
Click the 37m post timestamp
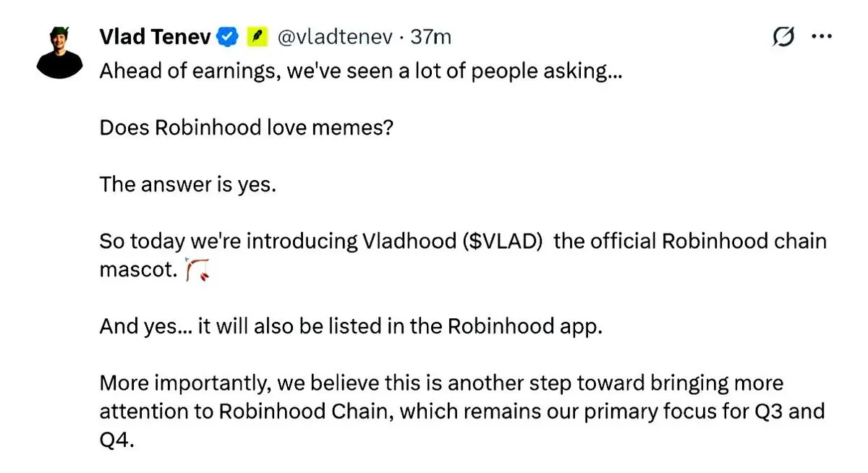click(x=431, y=36)
